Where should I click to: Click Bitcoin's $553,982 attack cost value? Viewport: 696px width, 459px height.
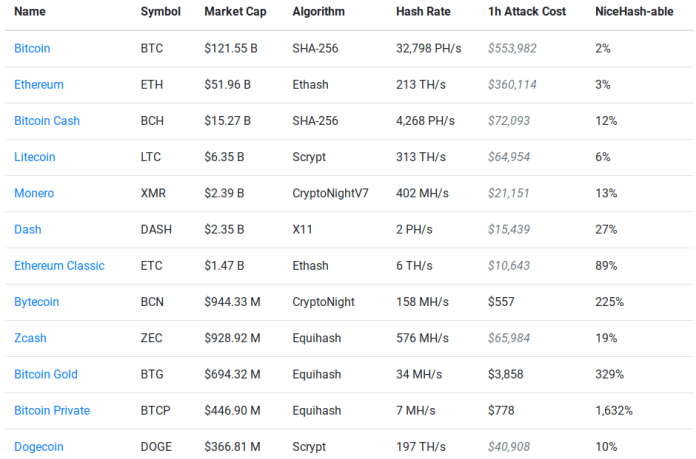(512, 48)
